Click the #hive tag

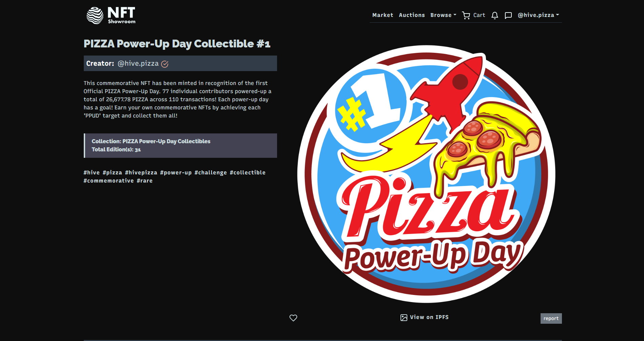(x=92, y=173)
